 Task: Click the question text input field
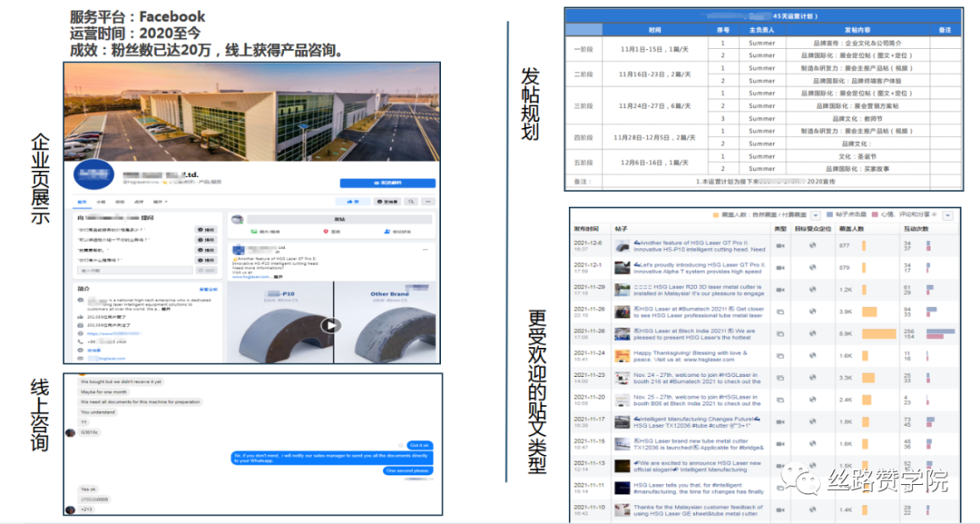[x=135, y=270]
